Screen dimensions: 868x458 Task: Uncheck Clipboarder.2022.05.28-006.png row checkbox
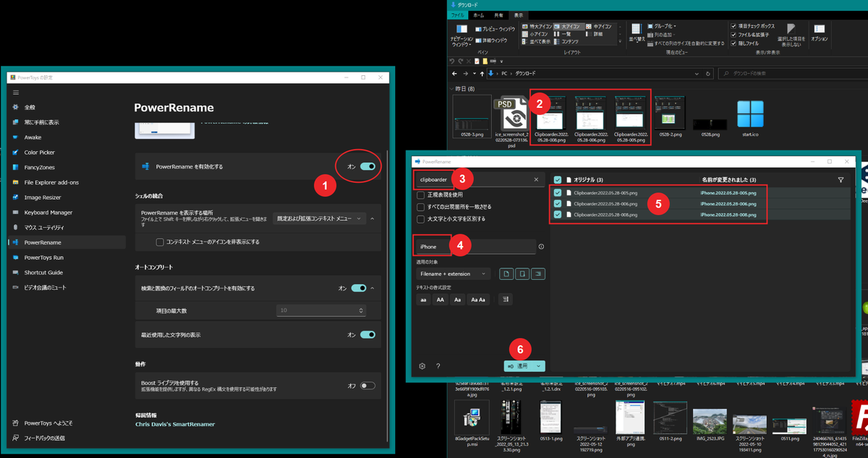tap(557, 204)
